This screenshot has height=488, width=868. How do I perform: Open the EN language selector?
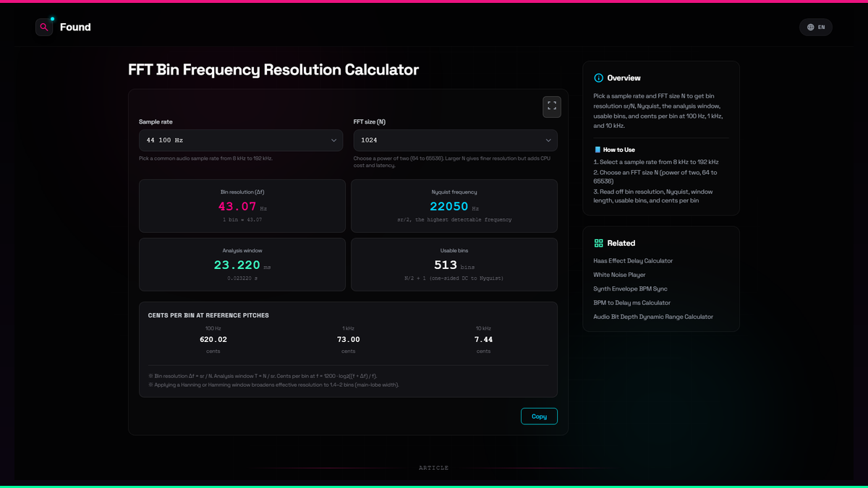click(816, 27)
